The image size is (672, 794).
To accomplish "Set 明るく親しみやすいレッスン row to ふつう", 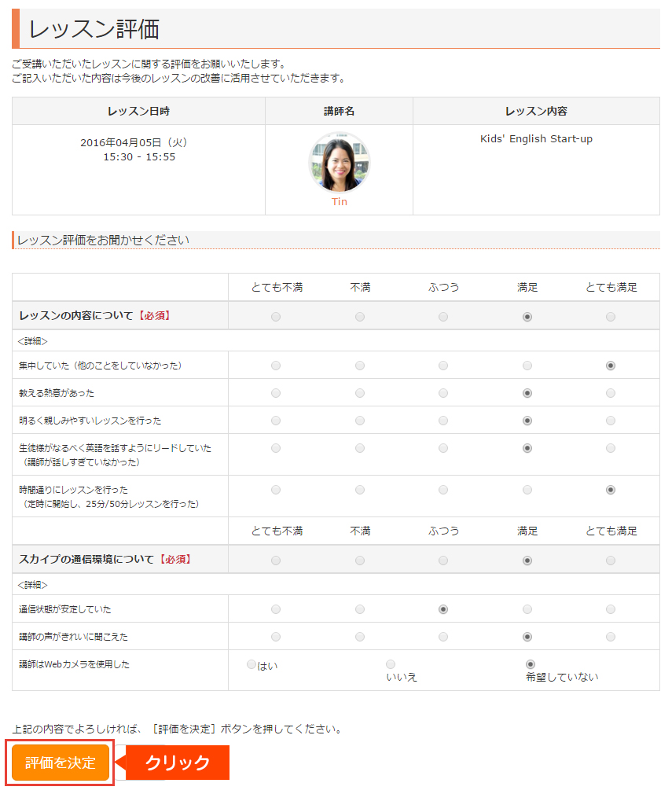I will (443, 421).
